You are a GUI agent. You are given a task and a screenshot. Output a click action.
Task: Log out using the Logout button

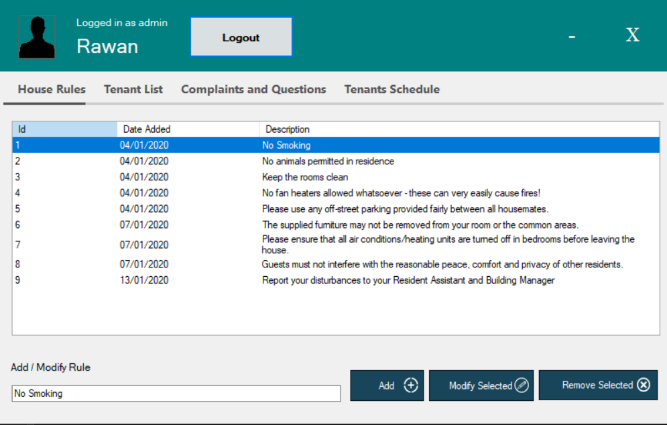pos(241,37)
